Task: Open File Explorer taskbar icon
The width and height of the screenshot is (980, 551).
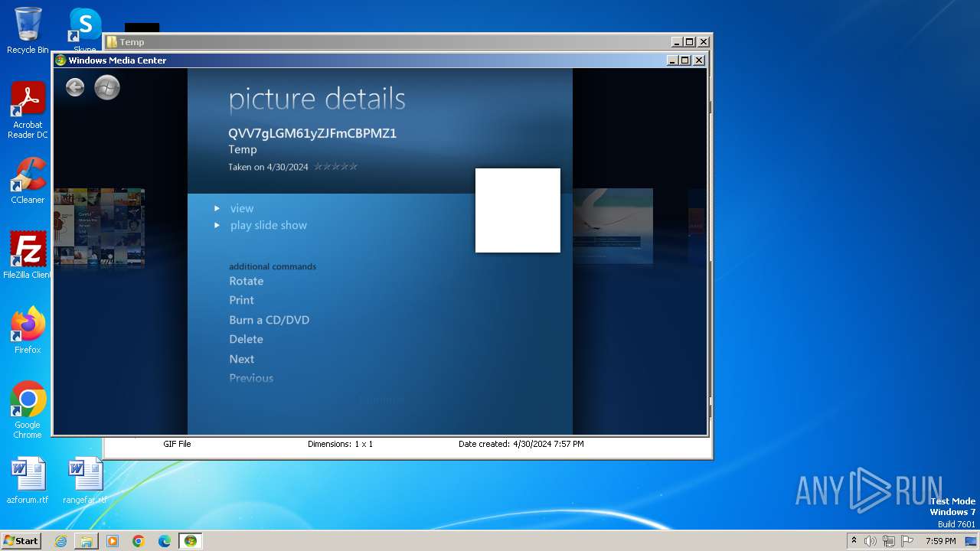Action: pyautogui.click(x=87, y=541)
